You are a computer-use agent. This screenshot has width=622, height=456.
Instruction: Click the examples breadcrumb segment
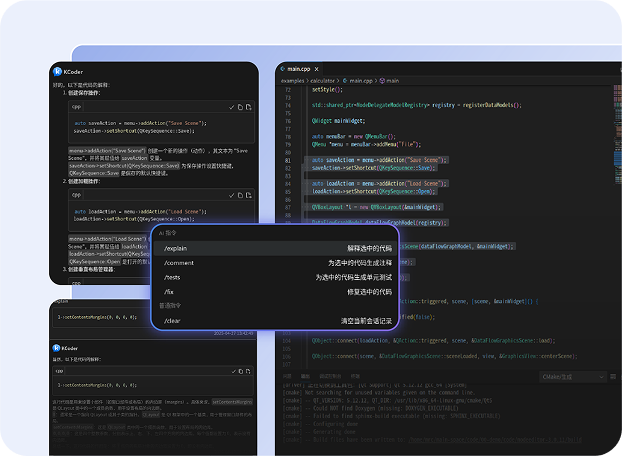(292, 79)
